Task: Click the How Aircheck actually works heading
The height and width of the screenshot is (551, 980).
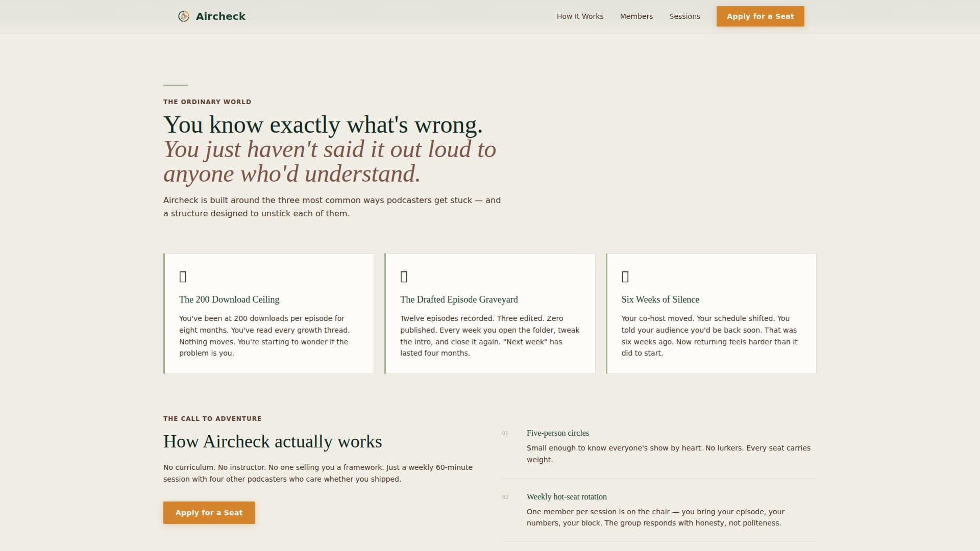Action: (x=273, y=442)
